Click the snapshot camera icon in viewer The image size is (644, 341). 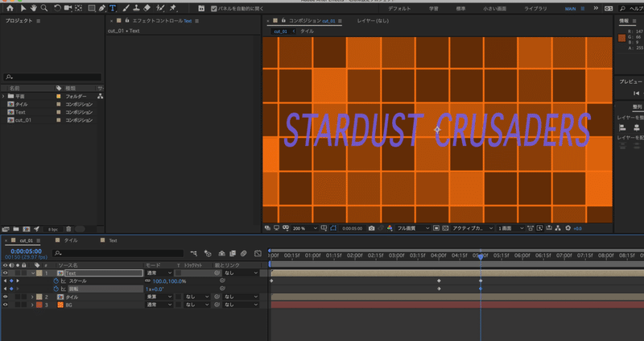(x=371, y=228)
